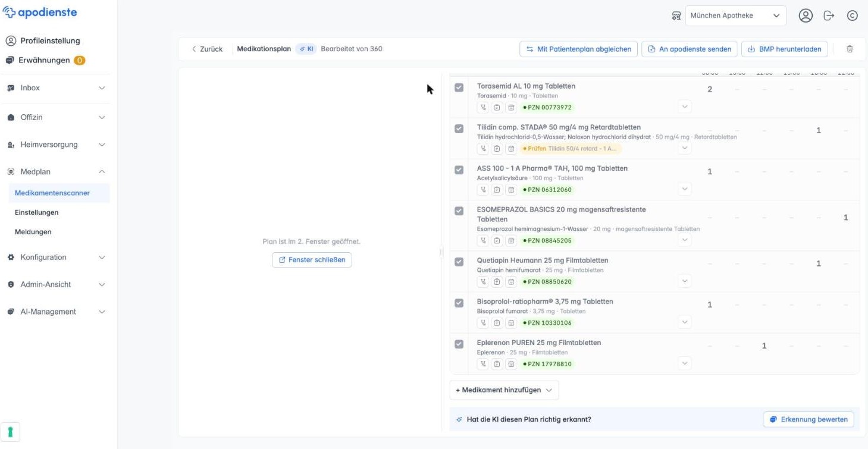
Task: Open the München Apotheke pharmacy dropdown
Action: [735, 15]
